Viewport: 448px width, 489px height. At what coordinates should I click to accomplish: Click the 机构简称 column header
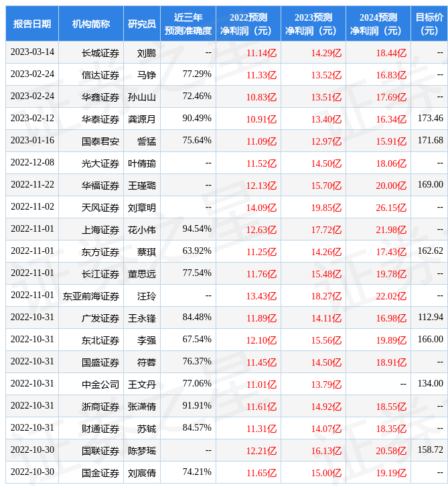click(x=91, y=24)
